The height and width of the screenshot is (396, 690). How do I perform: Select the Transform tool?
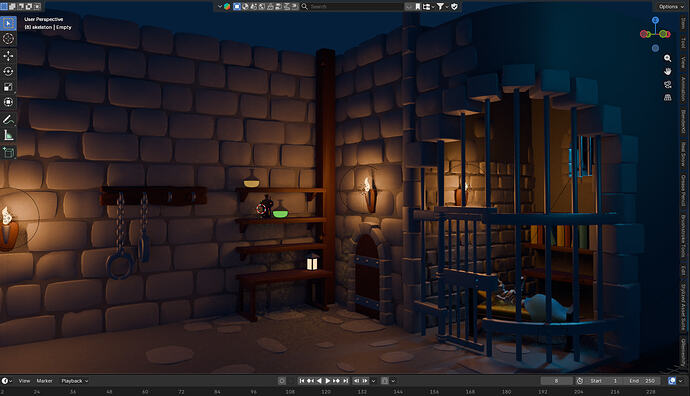pyautogui.click(x=8, y=102)
